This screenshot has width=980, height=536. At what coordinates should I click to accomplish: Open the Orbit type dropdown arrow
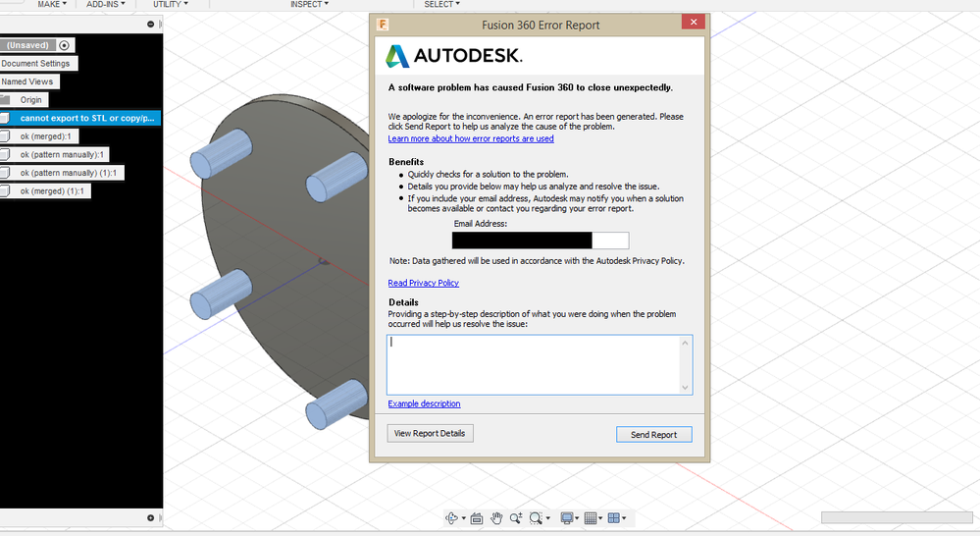click(463, 518)
